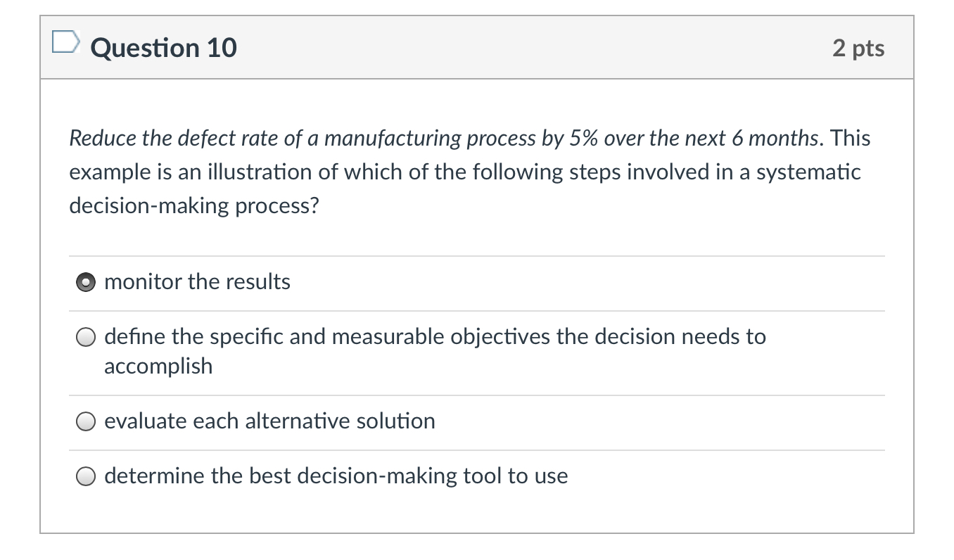Image resolution: width=954 pixels, height=560 pixels.
Task: Click the Question 10 heading
Action: click(x=163, y=47)
